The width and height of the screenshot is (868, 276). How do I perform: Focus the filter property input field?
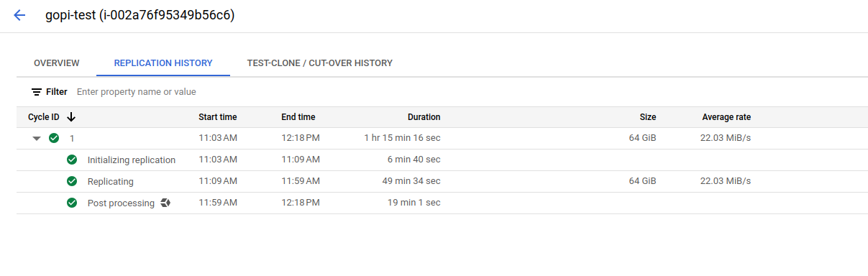[288, 92]
